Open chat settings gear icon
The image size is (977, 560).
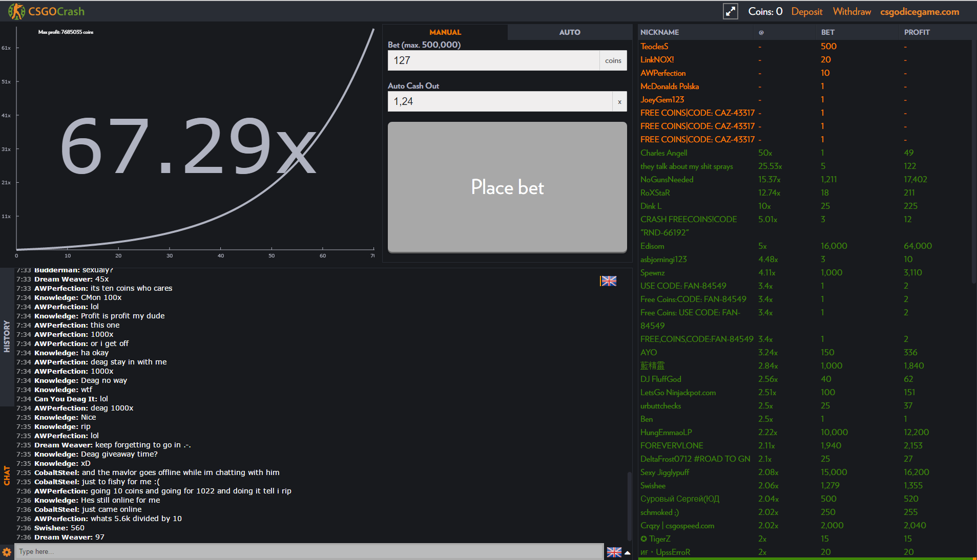(7, 552)
